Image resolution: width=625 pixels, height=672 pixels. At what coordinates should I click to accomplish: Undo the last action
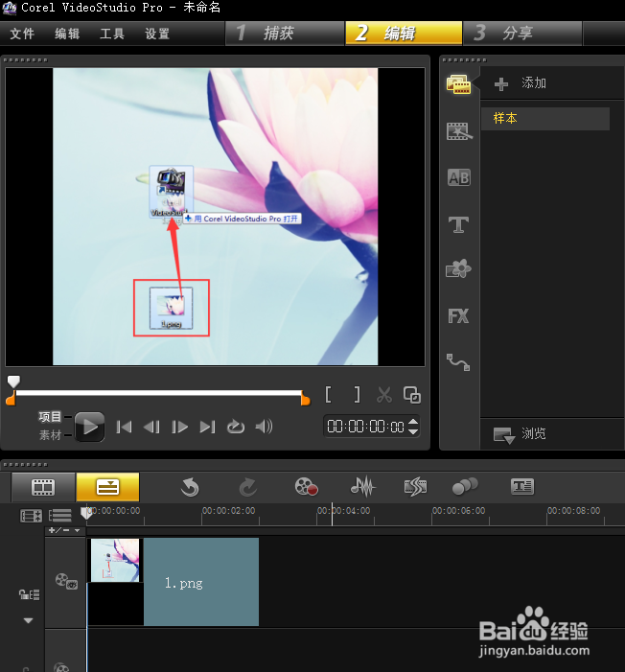(x=190, y=487)
